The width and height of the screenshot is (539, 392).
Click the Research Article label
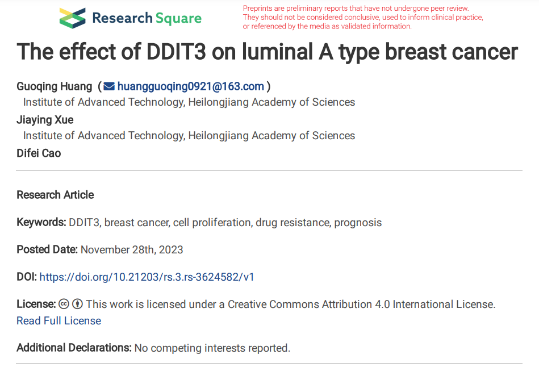[55, 195]
